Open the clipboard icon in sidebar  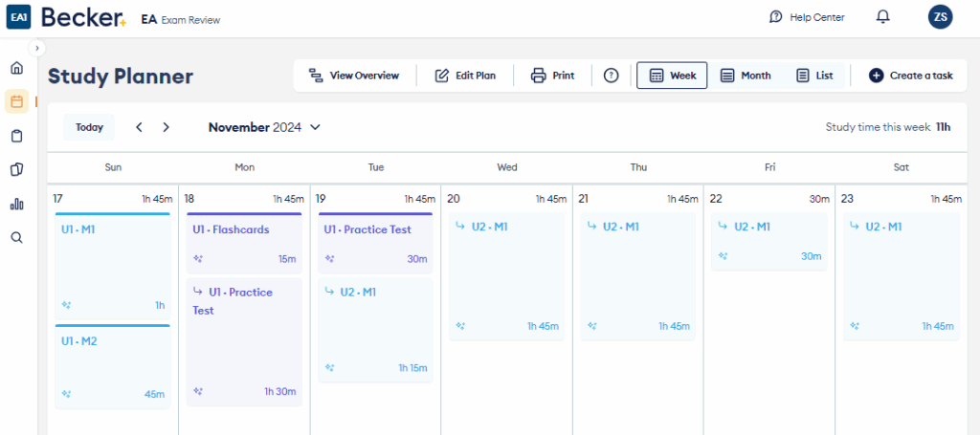pos(17,136)
